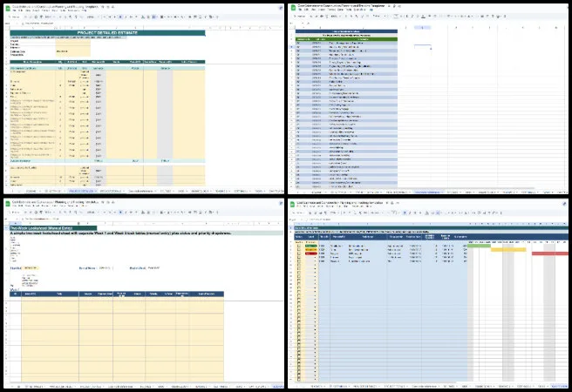
Task: Select highlighted active sheet tab in Project Estimate window
Action: pos(83,190)
